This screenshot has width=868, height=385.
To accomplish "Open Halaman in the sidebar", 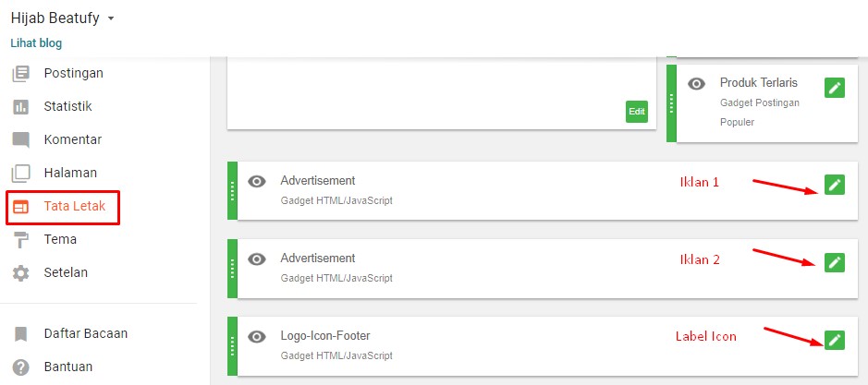I will (70, 173).
